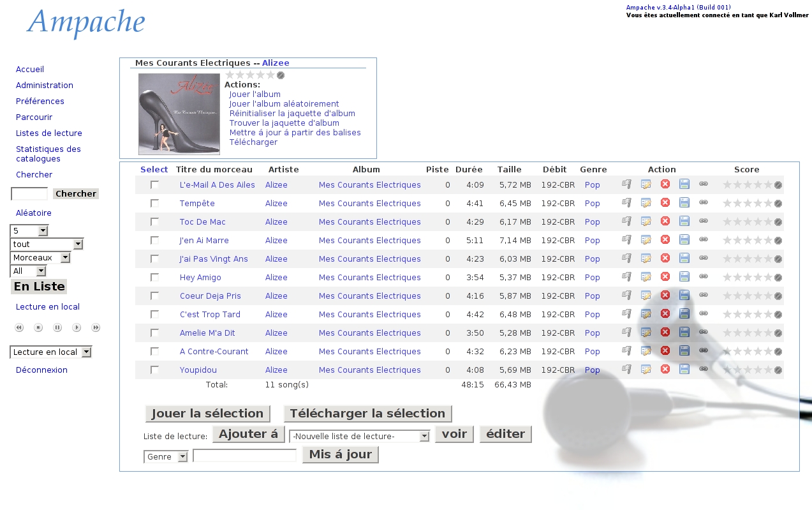
Task: Click the Jouer la sélection button
Action: pos(208,414)
